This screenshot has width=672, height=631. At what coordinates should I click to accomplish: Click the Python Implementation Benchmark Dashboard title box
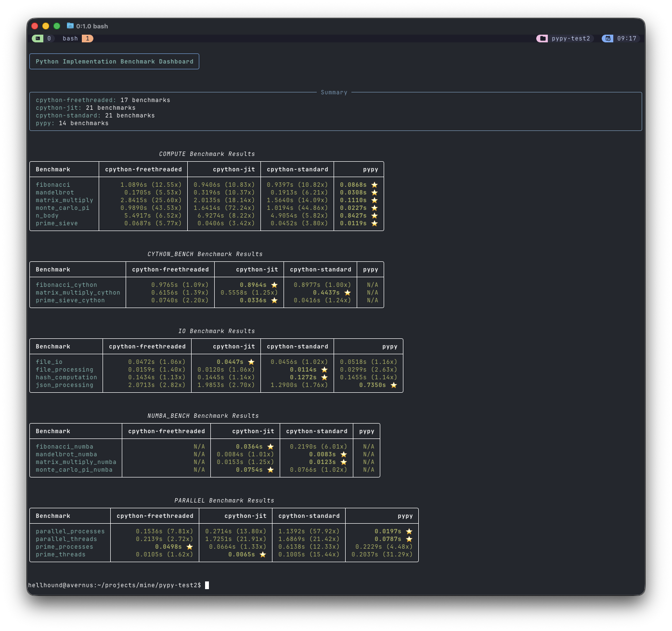point(114,62)
